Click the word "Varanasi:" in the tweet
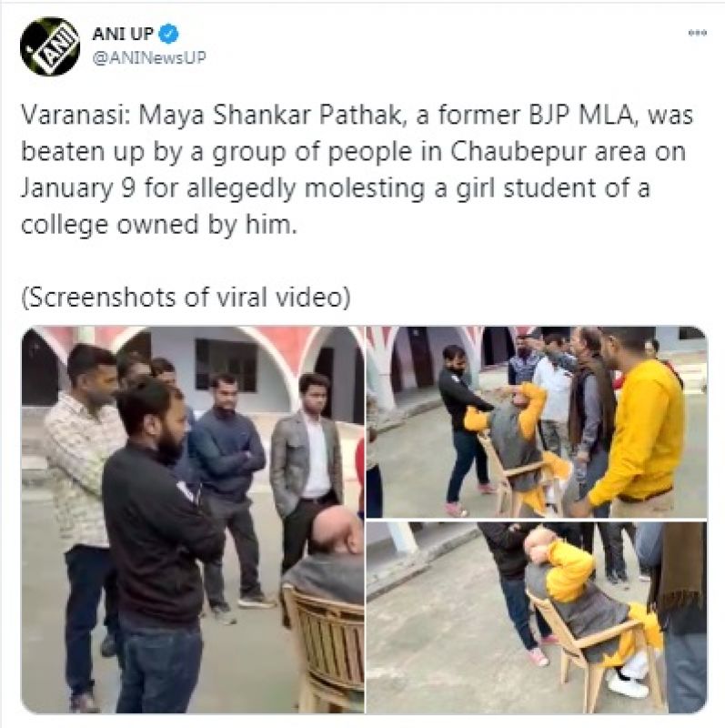 tap(76, 116)
